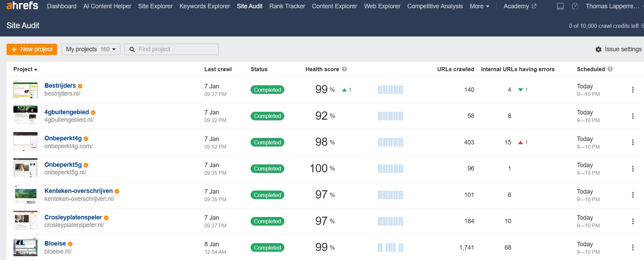Open the three-dot menu for Bloeise
The height and width of the screenshot is (260, 644).
633,248
